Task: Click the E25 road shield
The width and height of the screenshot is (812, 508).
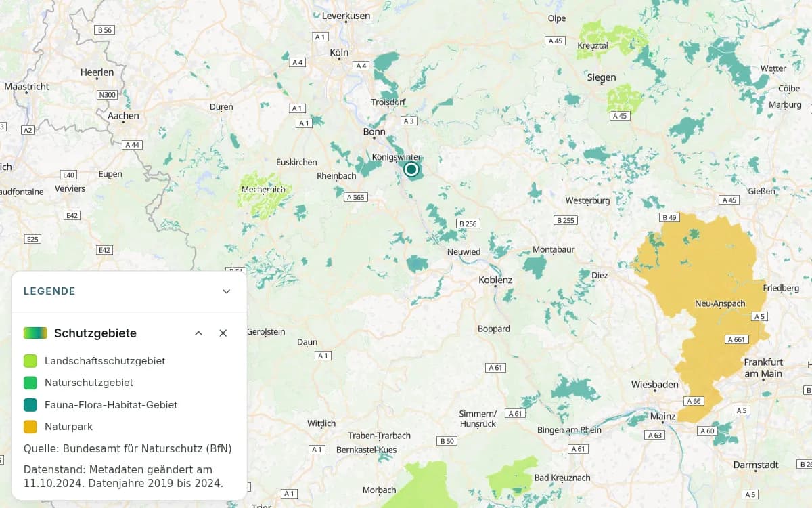Action: coord(32,239)
